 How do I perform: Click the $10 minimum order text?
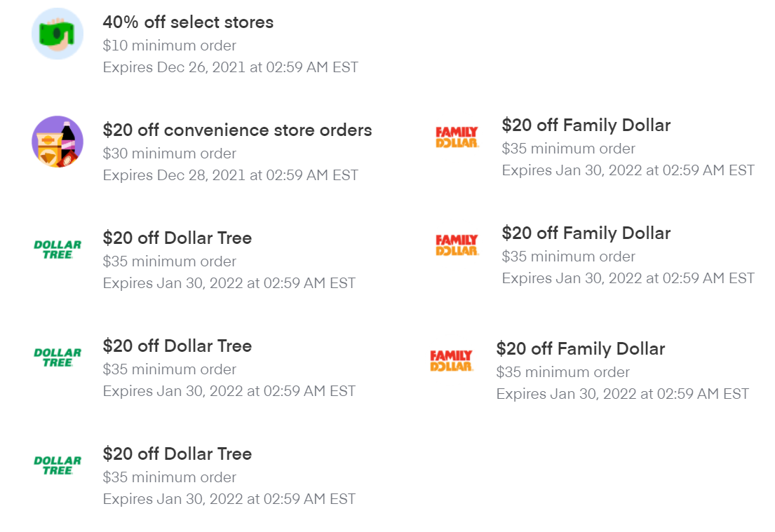[170, 46]
